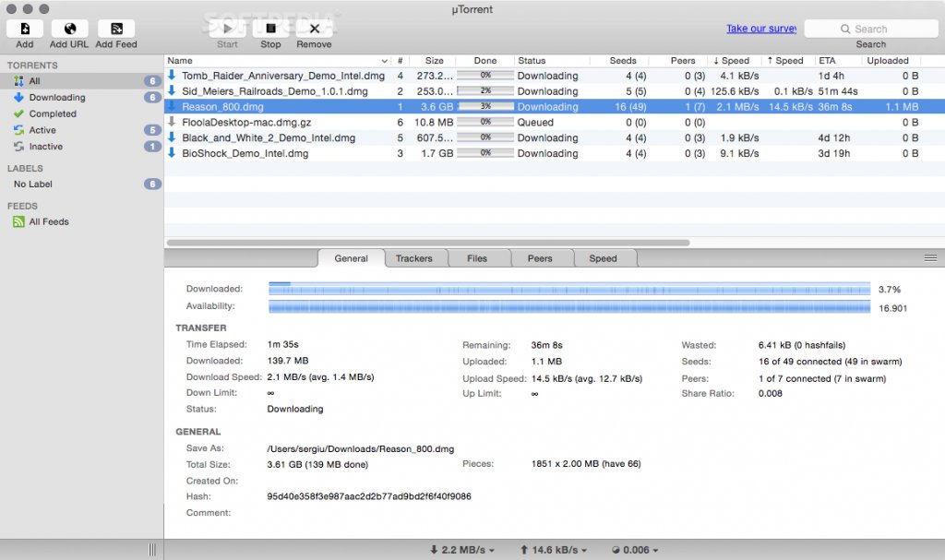Screen dimensions: 945x560
Task: Click the All Feeds RSS icon
Action: click(x=18, y=221)
